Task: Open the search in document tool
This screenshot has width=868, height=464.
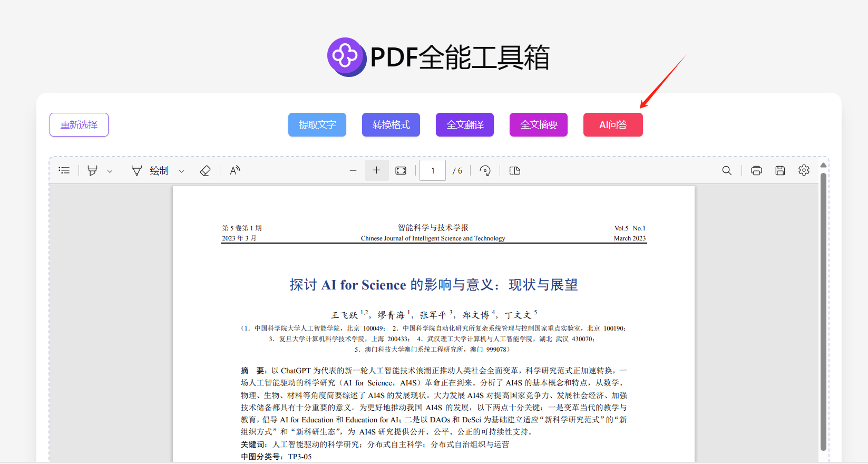Action: (x=727, y=170)
